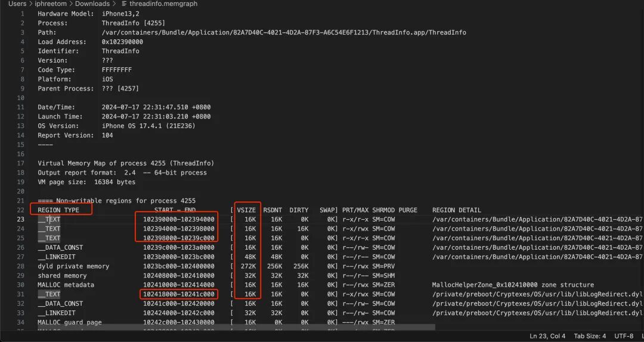Screen dimensions: 644x342
Task: Click Load Address value 0x102390000
Action: tap(122, 42)
